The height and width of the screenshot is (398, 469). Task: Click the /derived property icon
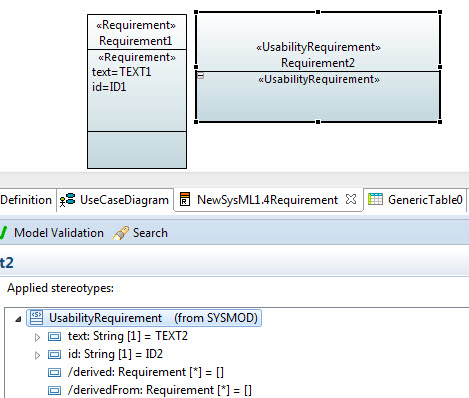tap(54, 372)
